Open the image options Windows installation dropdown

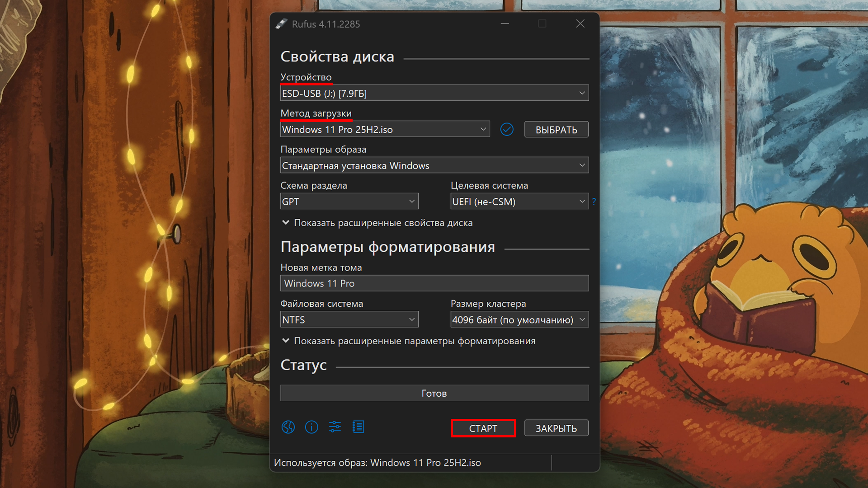[x=434, y=165]
